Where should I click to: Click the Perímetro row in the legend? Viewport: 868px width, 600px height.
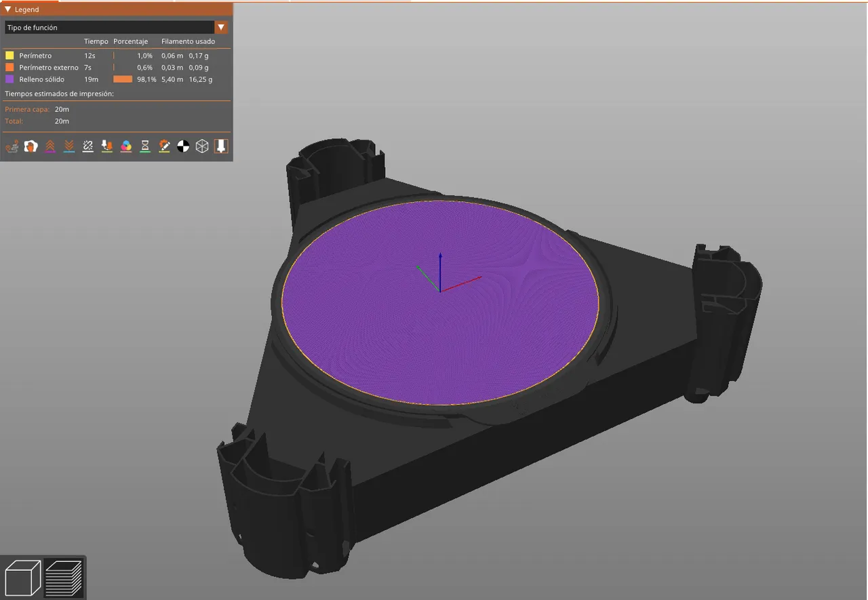tap(34, 55)
